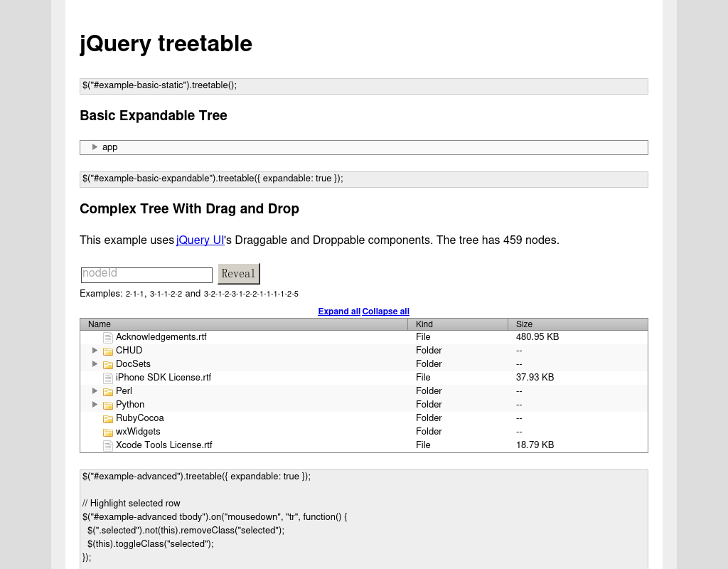728x569 pixels.
Task: Click the file icon for Xcode Tools License.rtf
Action: click(107, 445)
